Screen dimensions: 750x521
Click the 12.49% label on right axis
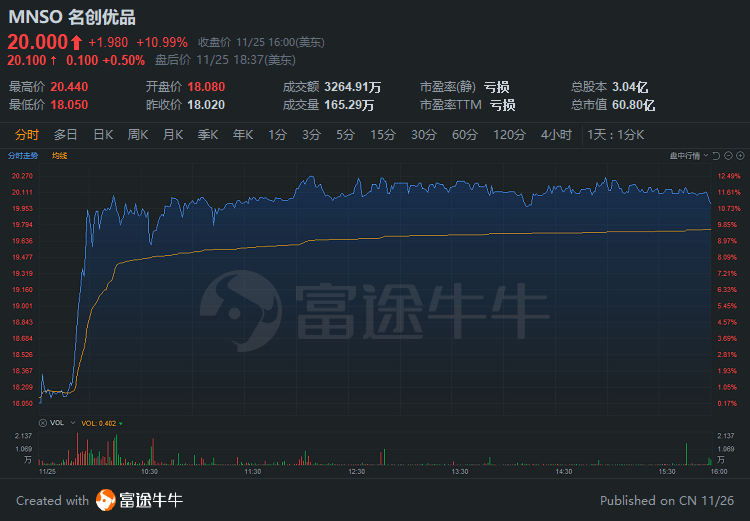coord(729,176)
